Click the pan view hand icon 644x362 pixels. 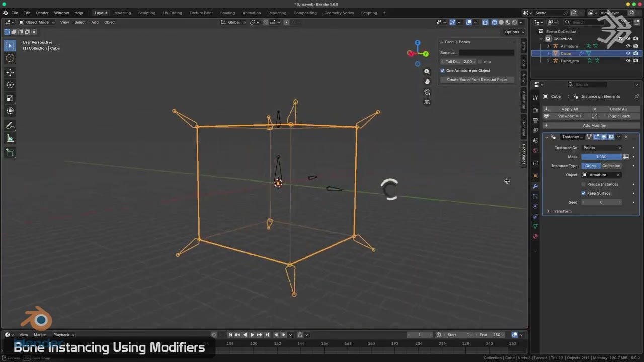pyautogui.click(x=427, y=81)
